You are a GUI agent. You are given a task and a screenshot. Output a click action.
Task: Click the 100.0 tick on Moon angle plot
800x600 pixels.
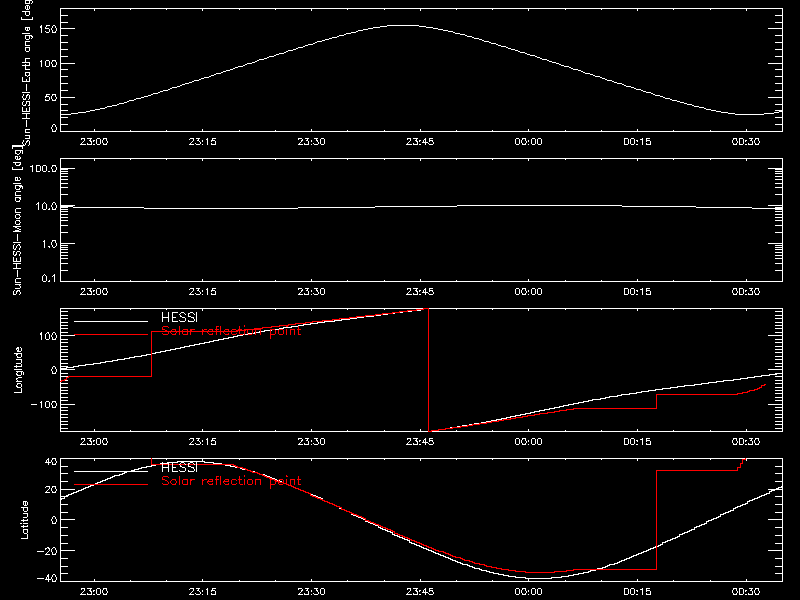coord(43,168)
